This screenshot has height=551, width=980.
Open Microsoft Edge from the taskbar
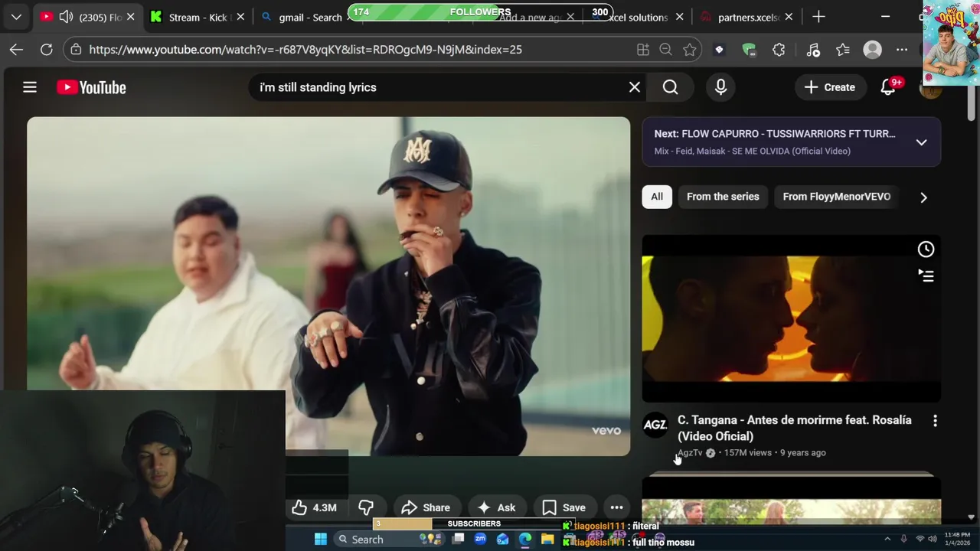point(525,539)
